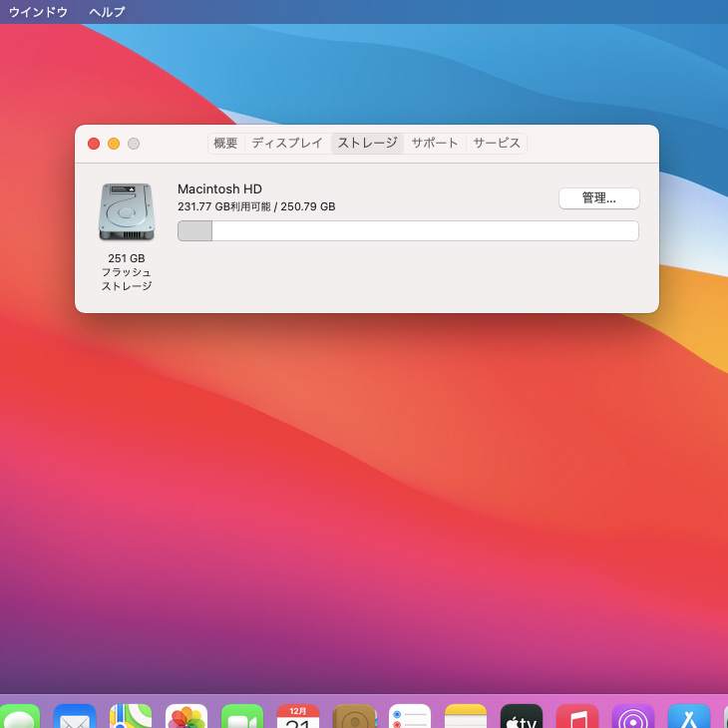728x728 pixels.
Task: Go to the サービス tab
Action: pos(497,144)
